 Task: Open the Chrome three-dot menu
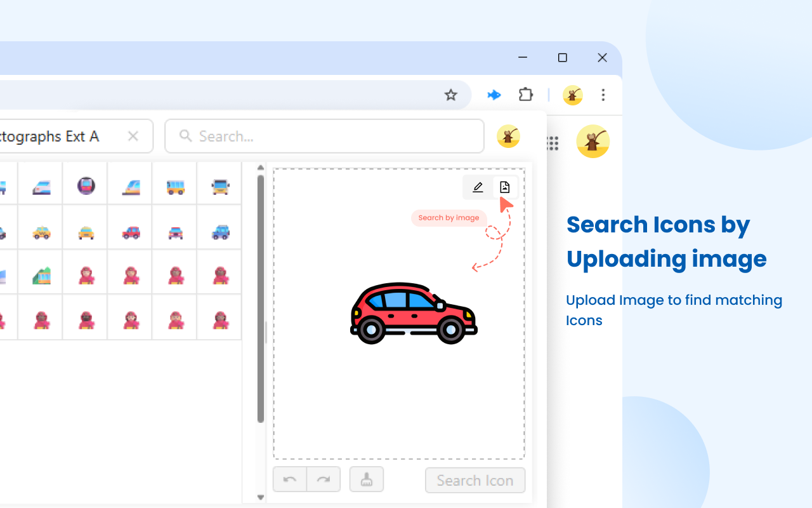point(603,95)
